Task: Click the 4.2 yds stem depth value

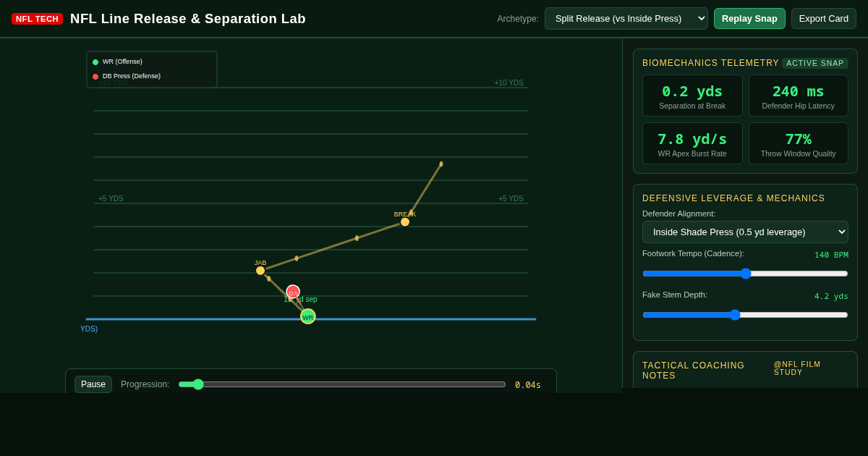Action: 831,296
